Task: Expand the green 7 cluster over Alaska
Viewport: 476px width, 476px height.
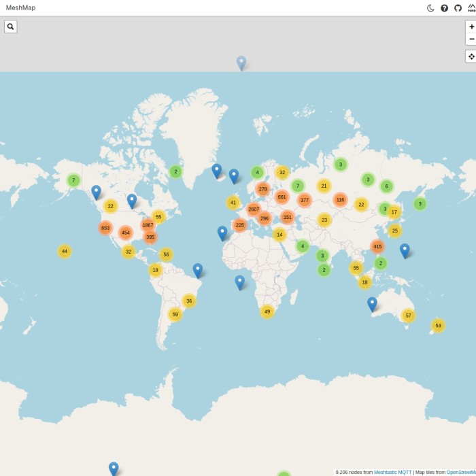Action: point(73,180)
